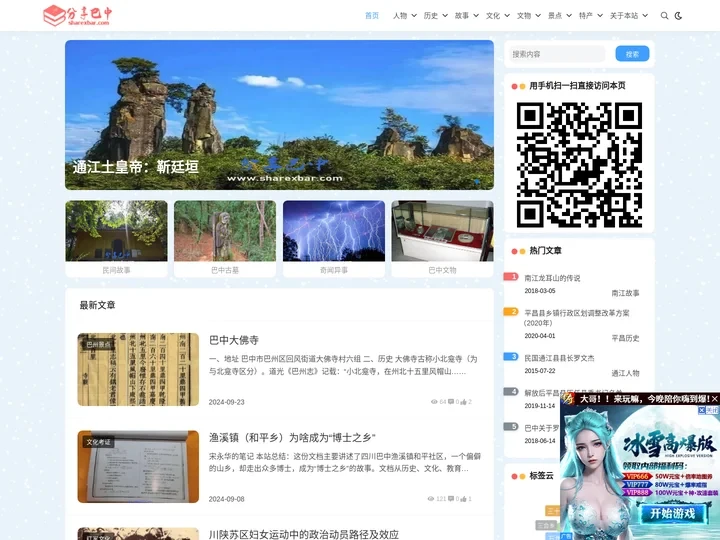Close the game ad popup with X
The height and width of the screenshot is (540, 720).
(x=715, y=399)
